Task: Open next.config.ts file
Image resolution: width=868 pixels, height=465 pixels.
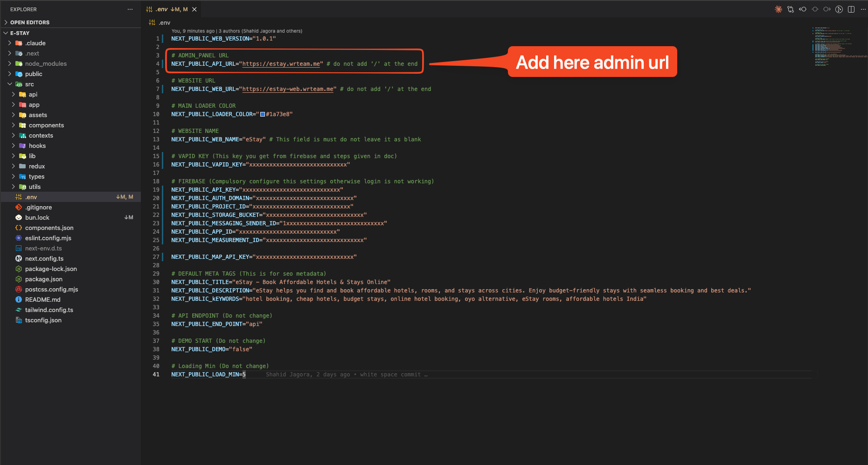Action: point(44,258)
